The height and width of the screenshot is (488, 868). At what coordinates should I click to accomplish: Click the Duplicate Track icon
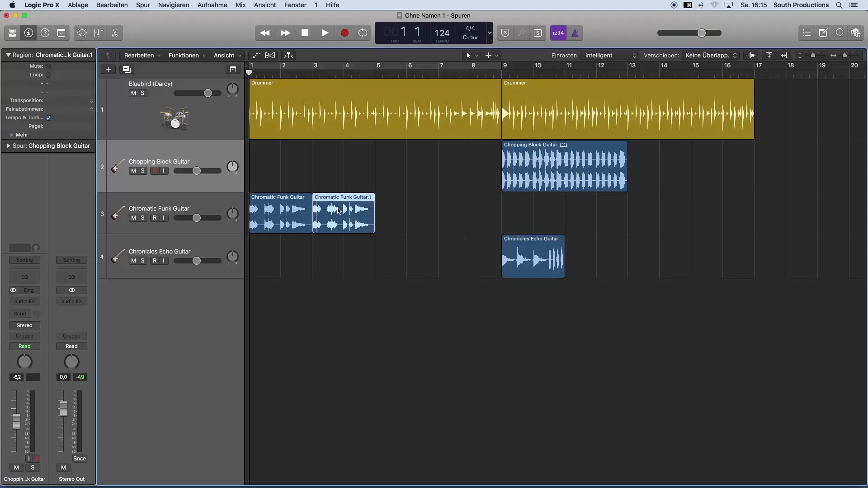pyautogui.click(x=127, y=69)
